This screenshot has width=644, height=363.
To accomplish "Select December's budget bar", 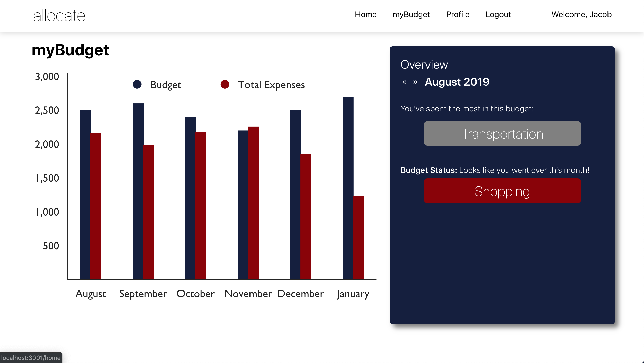I will [x=295, y=194].
